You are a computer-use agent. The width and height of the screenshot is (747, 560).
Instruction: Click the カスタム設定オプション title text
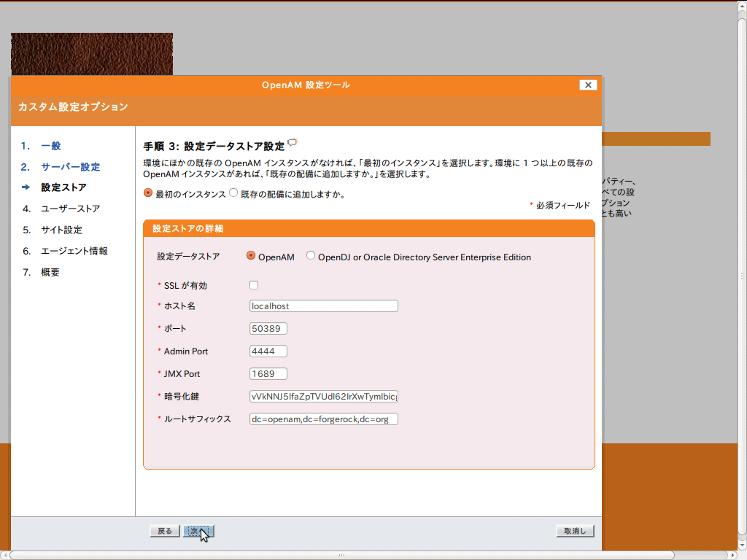73,106
